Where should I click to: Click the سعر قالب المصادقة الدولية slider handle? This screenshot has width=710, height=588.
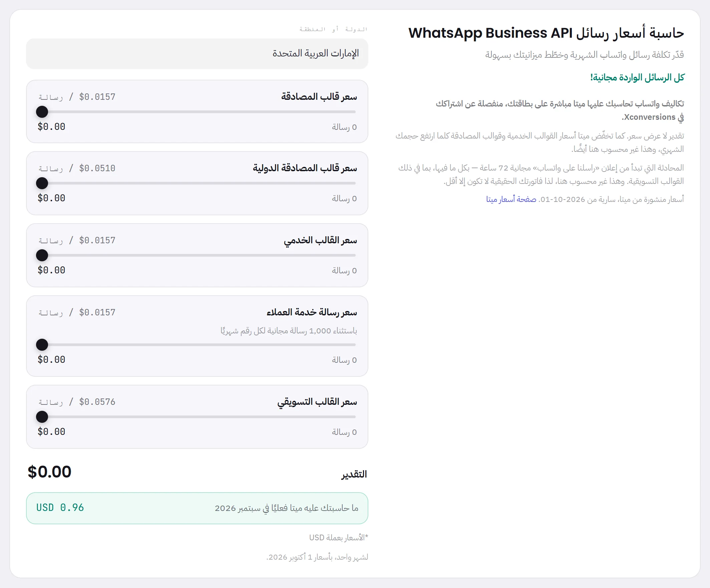coord(42,183)
